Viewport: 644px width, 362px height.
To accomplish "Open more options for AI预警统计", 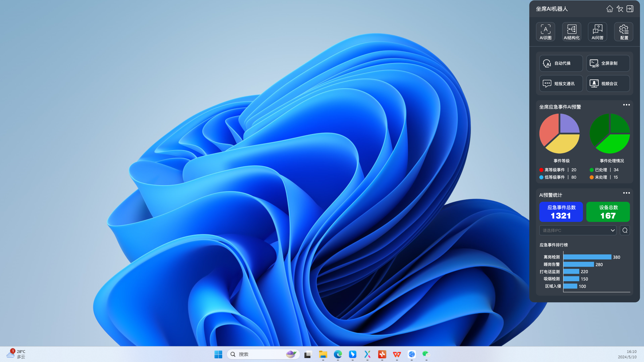I will coord(627,193).
